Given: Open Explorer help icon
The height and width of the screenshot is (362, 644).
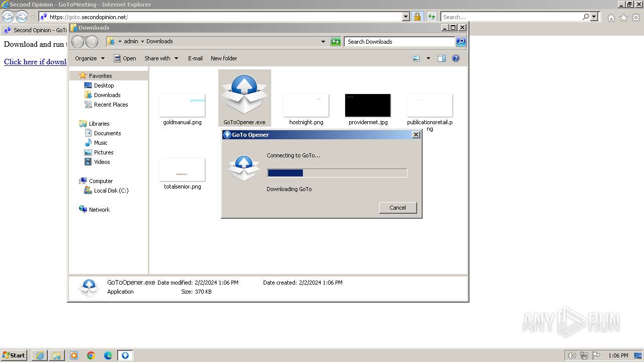Looking at the screenshot, I should 456,58.
